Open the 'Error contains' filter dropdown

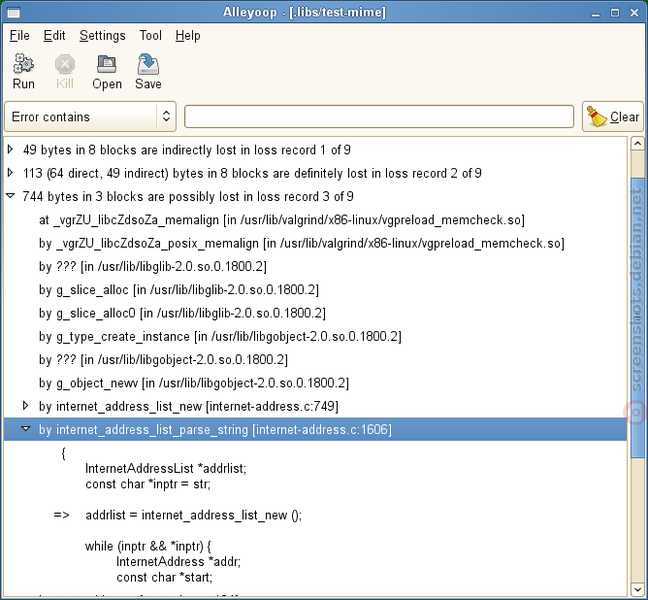click(90, 117)
